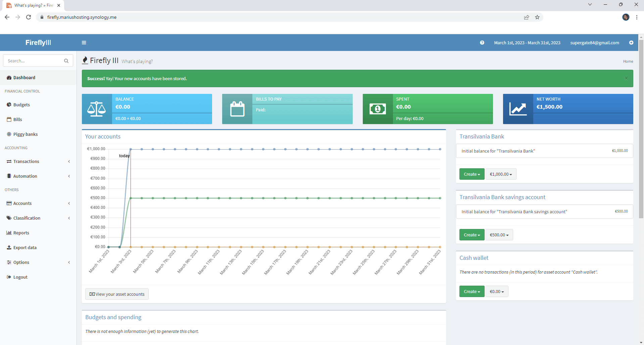Click the plus icon in header
The width and height of the screenshot is (644, 345).
click(631, 43)
